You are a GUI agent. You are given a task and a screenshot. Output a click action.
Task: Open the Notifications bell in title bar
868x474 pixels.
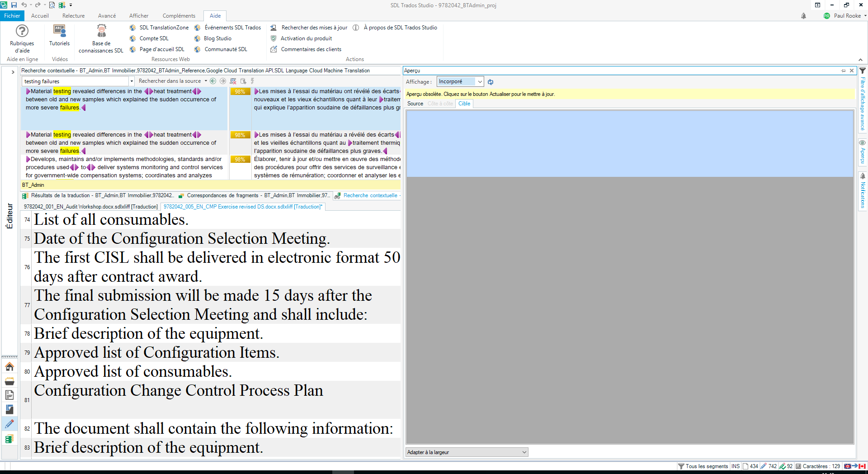803,16
